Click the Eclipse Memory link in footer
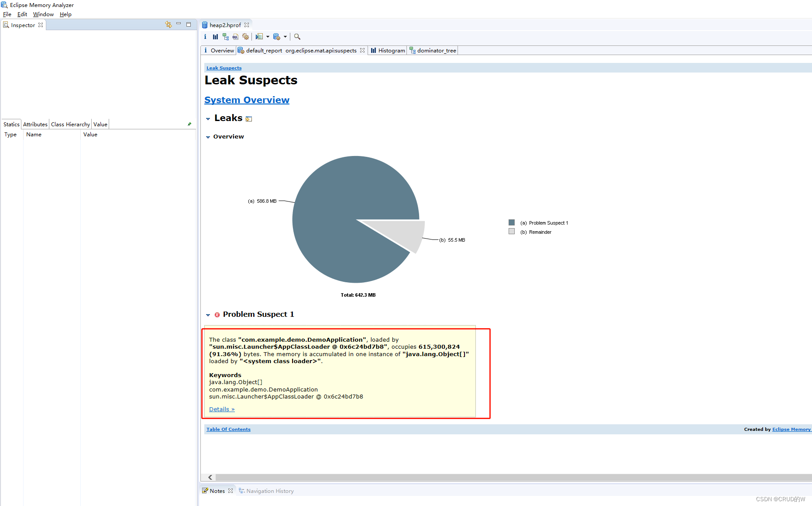 coord(791,430)
